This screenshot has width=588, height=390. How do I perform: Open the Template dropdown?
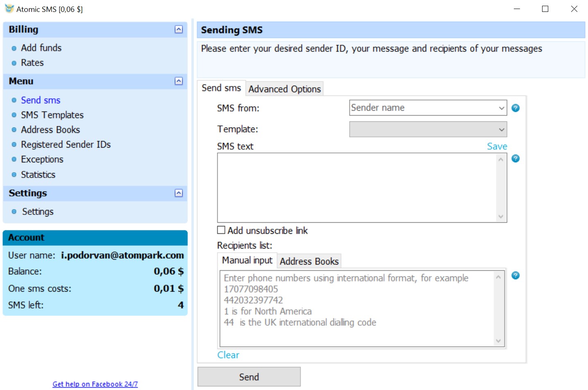coord(501,129)
